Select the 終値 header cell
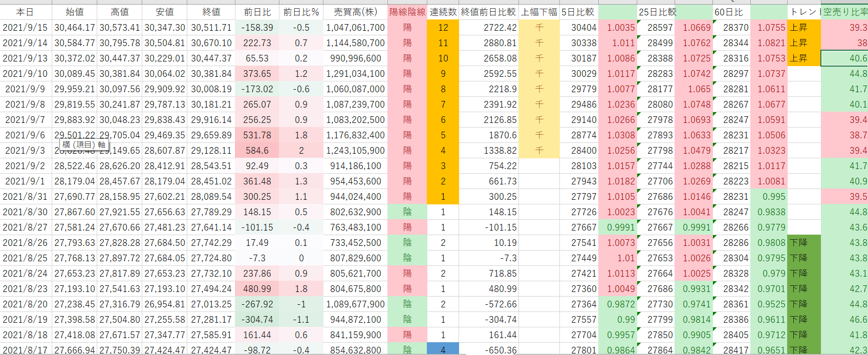This screenshot has width=868, height=355. [211, 12]
